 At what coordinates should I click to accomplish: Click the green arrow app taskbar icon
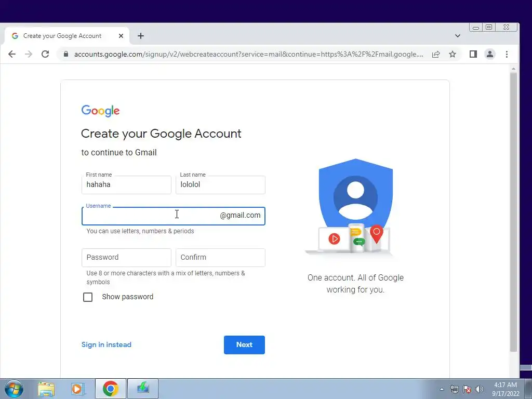click(x=143, y=389)
